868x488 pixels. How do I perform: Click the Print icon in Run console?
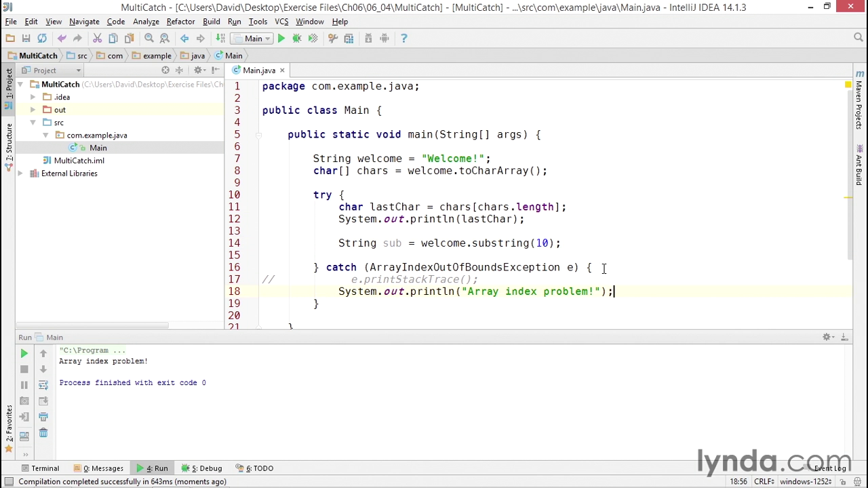(x=43, y=417)
